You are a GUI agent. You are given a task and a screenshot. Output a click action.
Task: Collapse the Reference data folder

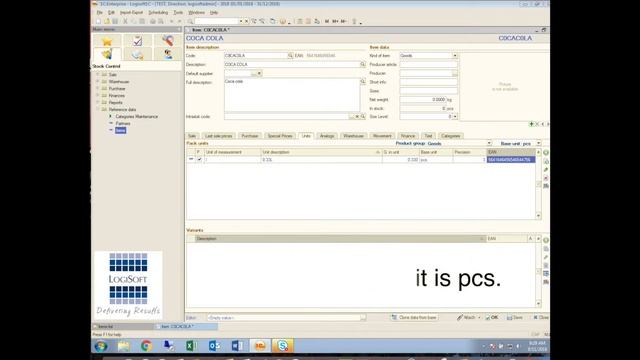(x=98, y=109)
